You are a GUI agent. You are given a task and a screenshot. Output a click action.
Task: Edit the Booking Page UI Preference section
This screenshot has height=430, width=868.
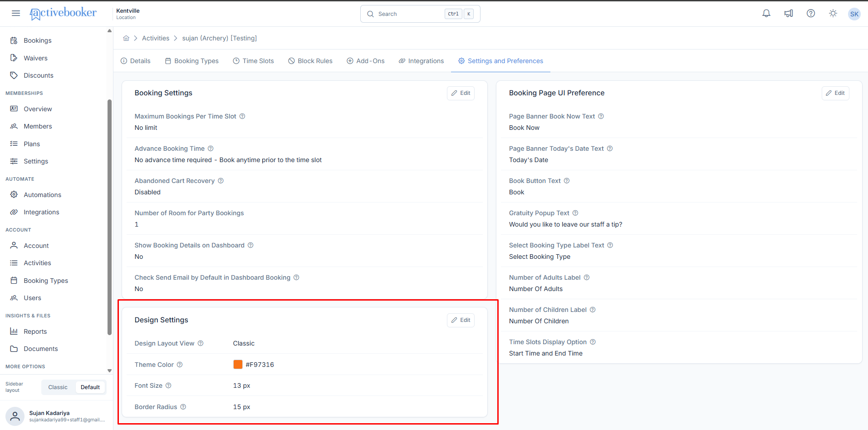click(835, 93)
